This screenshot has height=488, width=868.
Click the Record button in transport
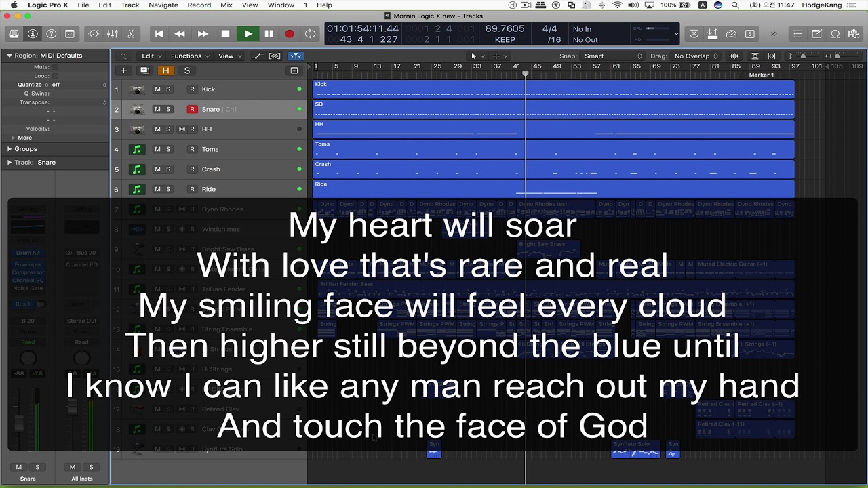(x=290, y=34)
